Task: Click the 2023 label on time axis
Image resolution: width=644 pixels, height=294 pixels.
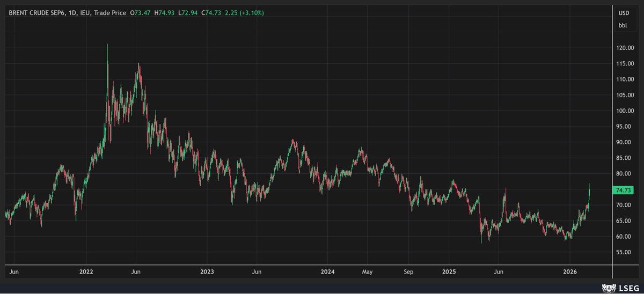Action: click(207, 272)
